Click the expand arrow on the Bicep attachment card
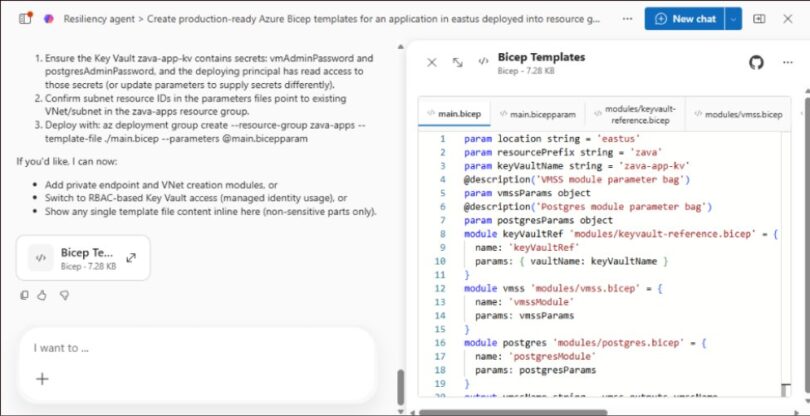The image size is (810, 416). click(x=131, y=258)
